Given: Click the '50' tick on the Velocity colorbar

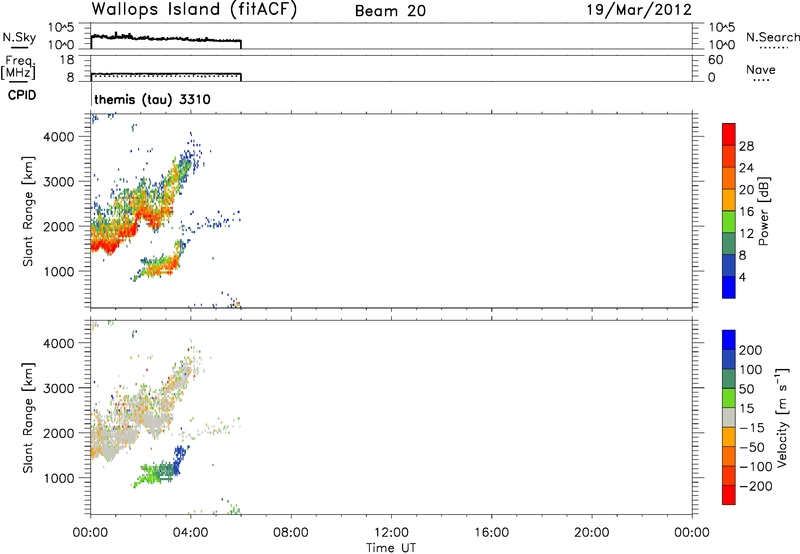Looking at the screenshot, I should pos(746,389).
